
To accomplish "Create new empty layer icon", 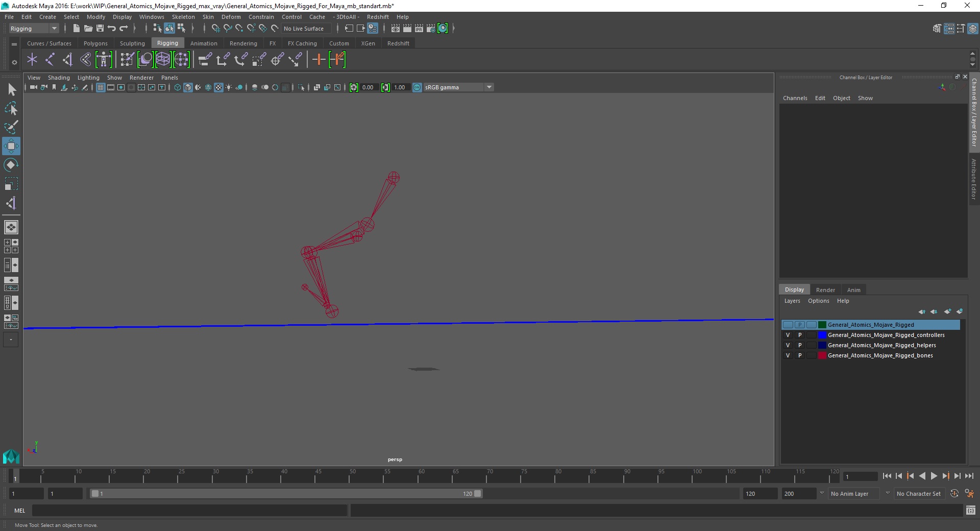I will (948, 311).
